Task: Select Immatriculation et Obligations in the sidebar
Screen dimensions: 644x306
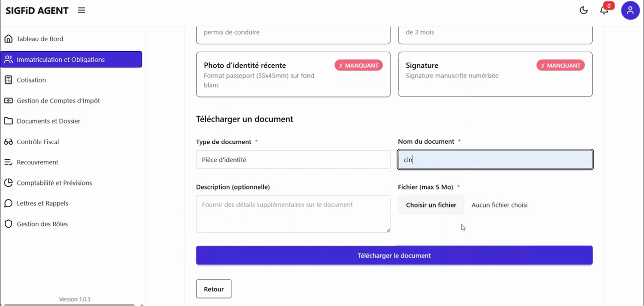Action: point(71,59)
